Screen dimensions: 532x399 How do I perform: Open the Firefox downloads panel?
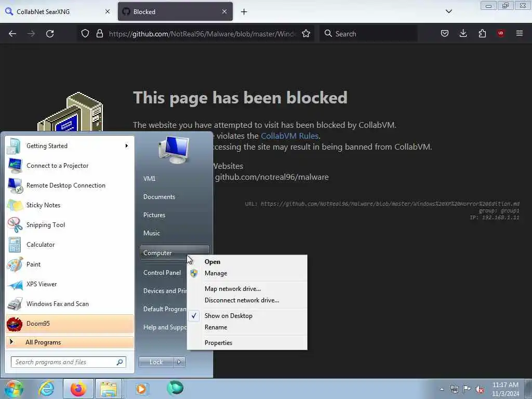[x=463, y=33]
